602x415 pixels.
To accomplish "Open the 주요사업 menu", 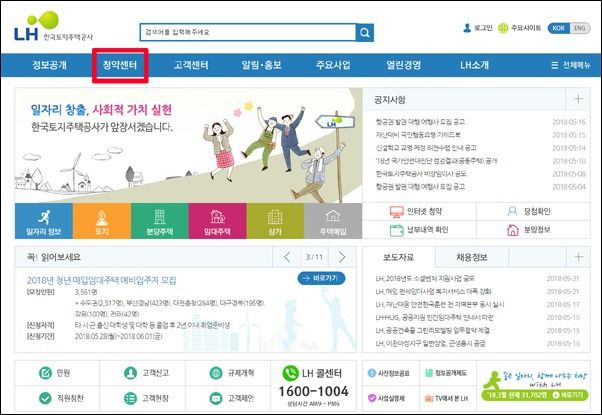I will 333,65.
